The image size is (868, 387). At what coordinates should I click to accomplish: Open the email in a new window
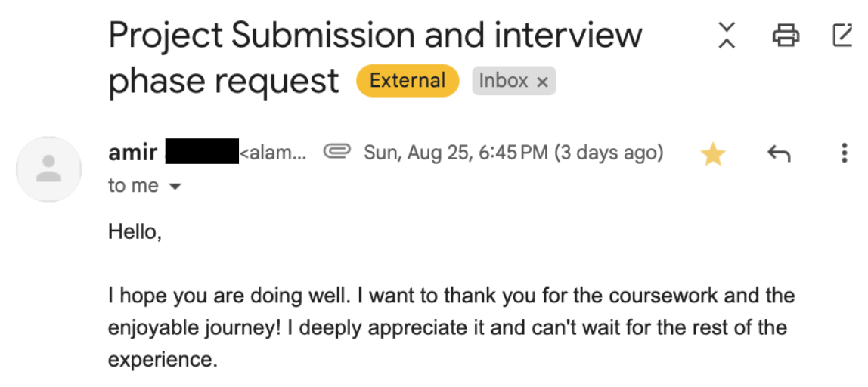click(x=843, y=36)
